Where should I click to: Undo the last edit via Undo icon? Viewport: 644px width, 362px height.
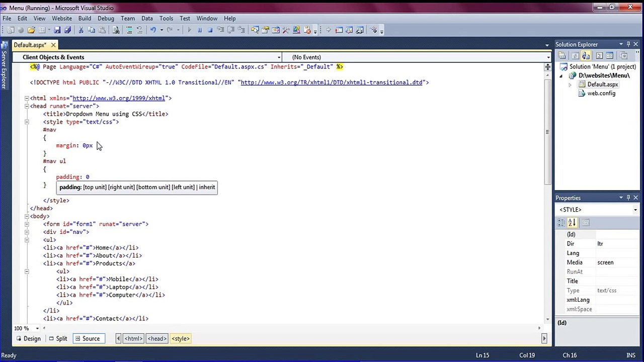[153, 30]
